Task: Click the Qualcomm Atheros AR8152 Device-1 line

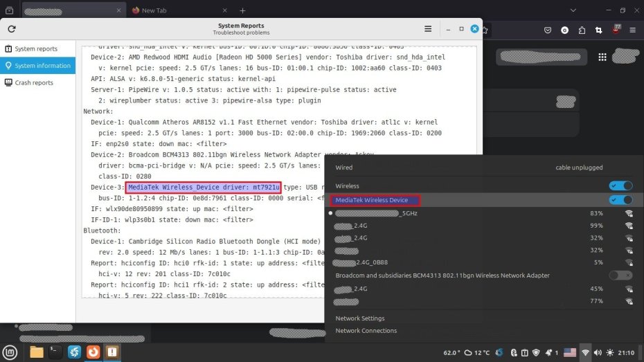Action: tap(264, 123)
